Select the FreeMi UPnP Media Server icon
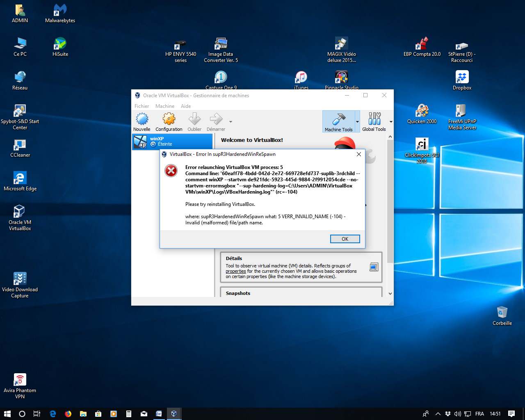 coord(462,117)
